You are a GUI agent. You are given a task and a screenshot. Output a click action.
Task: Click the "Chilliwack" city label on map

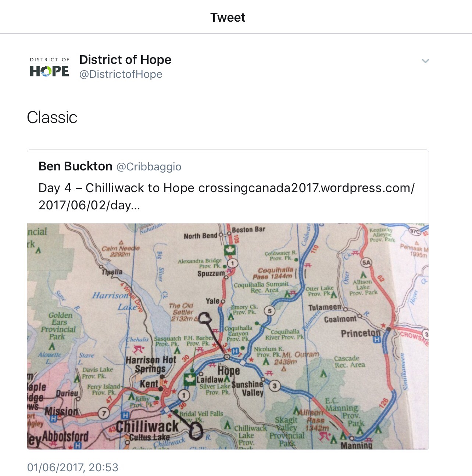coord(147,427)
